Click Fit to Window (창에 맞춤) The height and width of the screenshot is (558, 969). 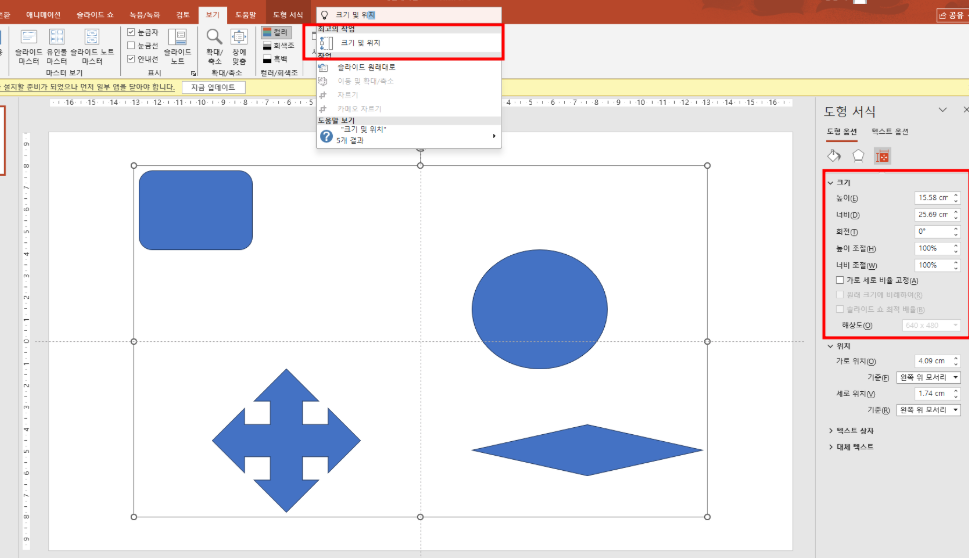point(239,46)
